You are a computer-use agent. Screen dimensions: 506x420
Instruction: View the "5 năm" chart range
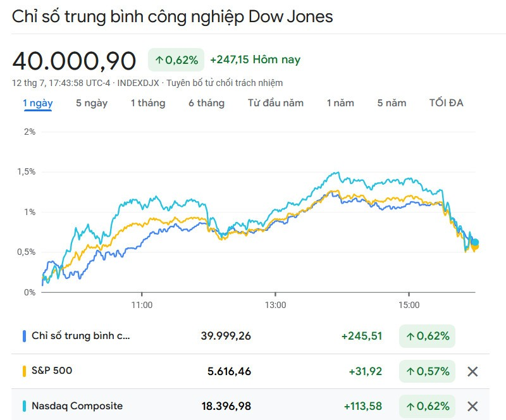392,103
